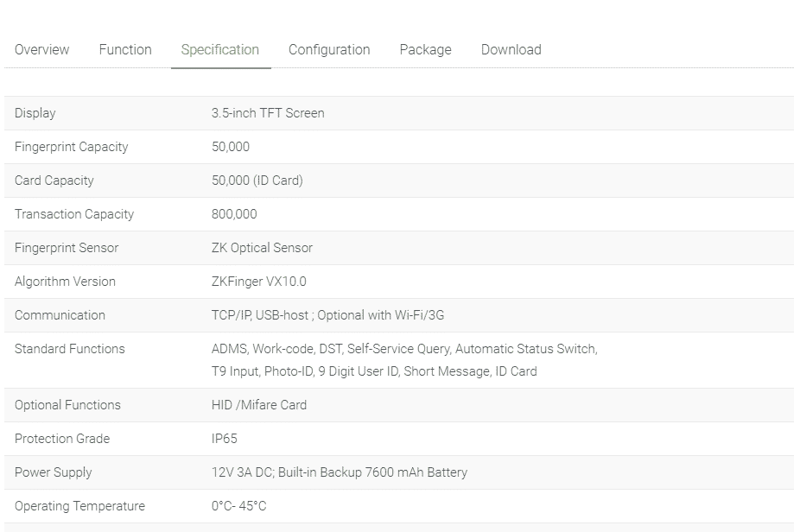
Task: Open the Package tab
Action: pyautogui.click(x=425, y=50)
